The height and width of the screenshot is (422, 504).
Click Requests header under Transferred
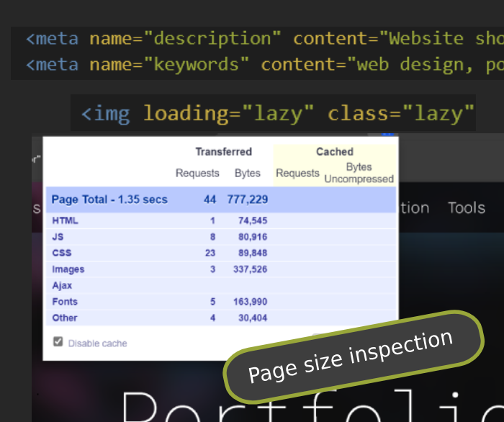click(x=197, y=174)
